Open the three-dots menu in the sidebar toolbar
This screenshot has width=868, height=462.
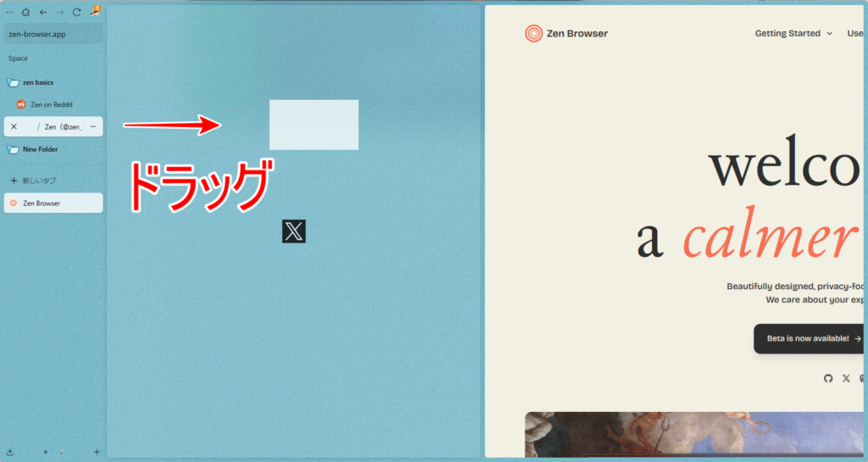(10, 12)
